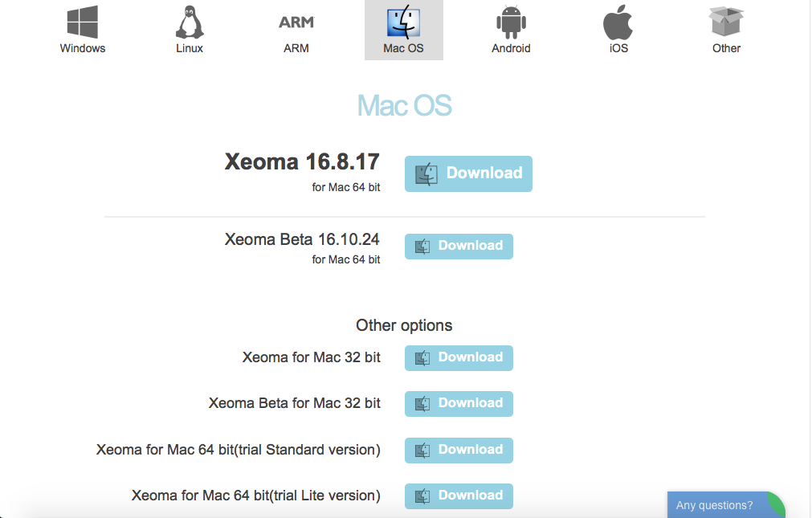
Task: Click the trial Lite version label
Action: click(x=256, y=496)
